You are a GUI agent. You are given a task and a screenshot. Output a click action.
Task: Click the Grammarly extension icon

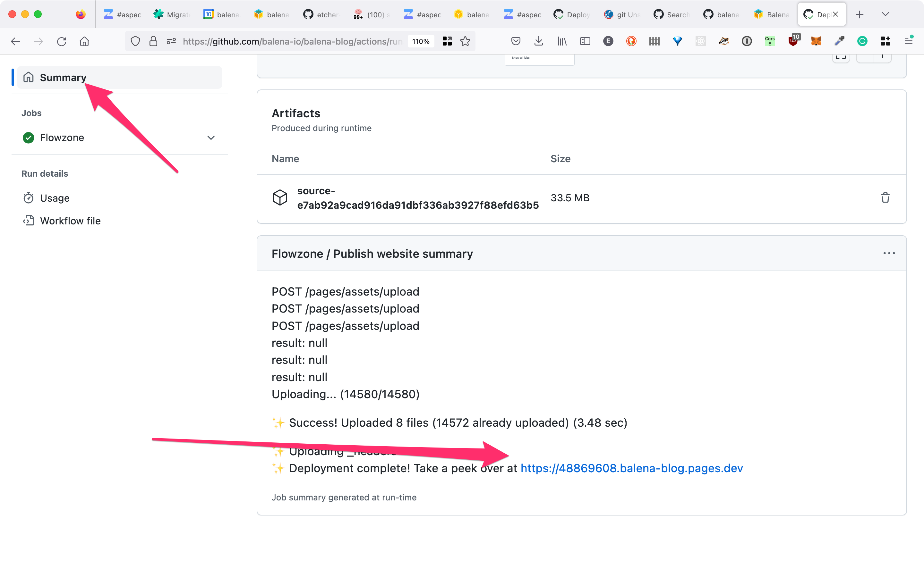pos(862,41)
